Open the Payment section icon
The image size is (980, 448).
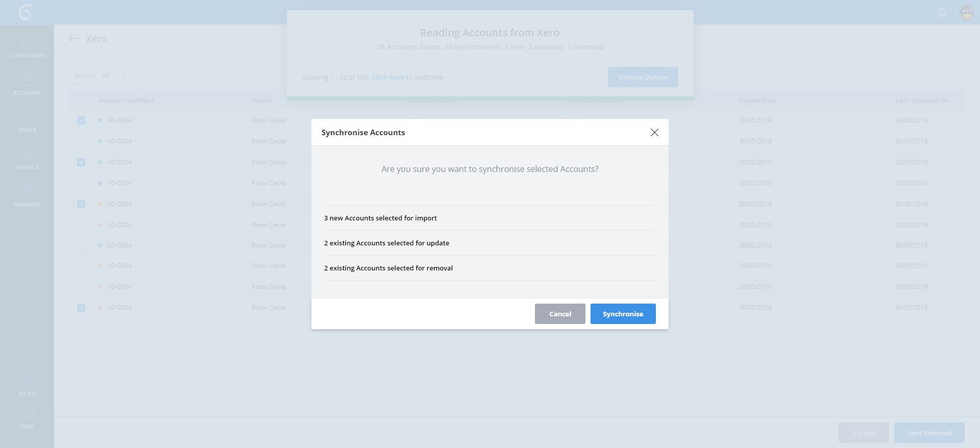point(27,191)
